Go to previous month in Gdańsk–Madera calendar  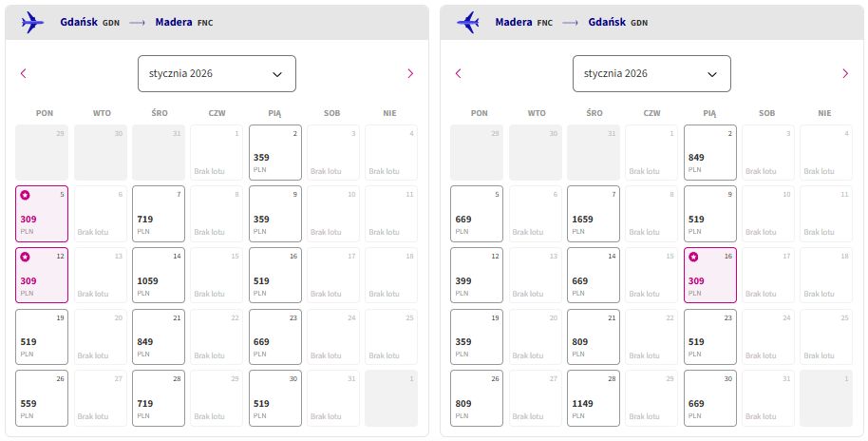pyautogui.click(x=23, y=73)
